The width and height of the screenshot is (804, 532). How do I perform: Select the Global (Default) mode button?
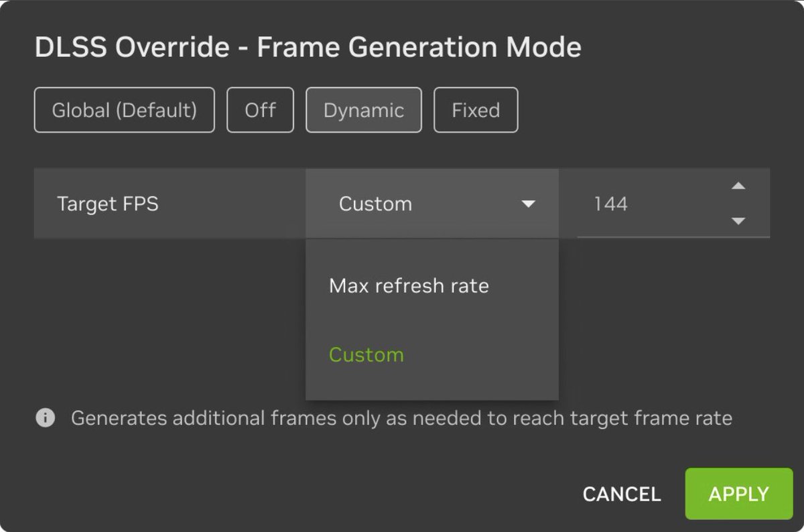click(125, 110)
